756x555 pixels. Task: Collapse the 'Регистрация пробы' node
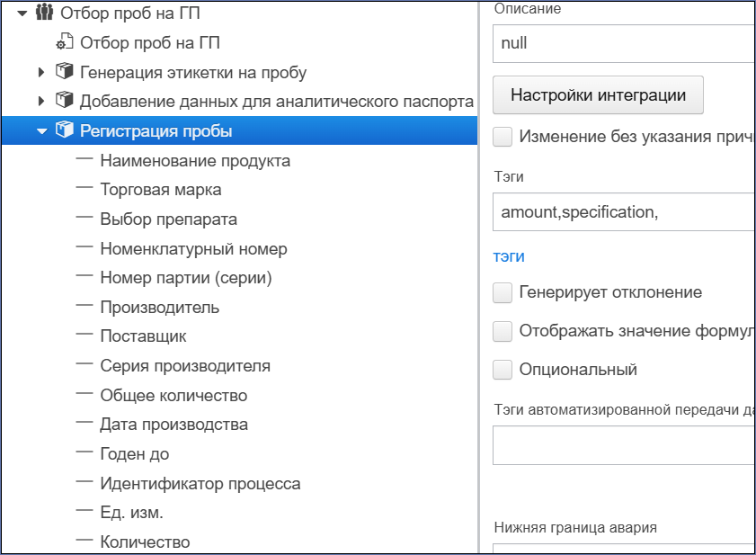[42, 131]
